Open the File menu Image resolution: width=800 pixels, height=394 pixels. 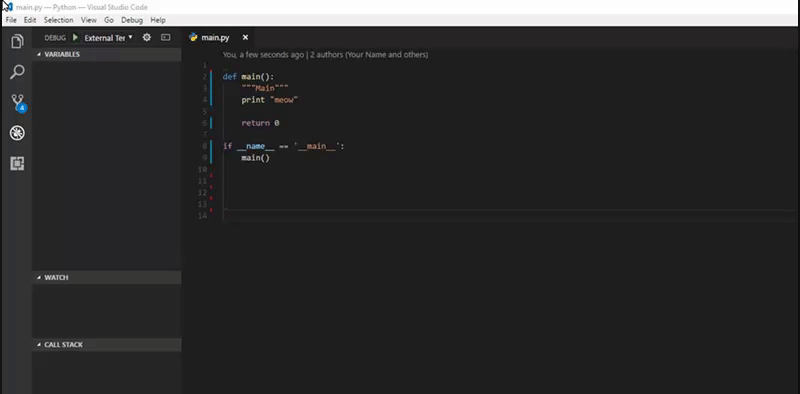[11, 20]
